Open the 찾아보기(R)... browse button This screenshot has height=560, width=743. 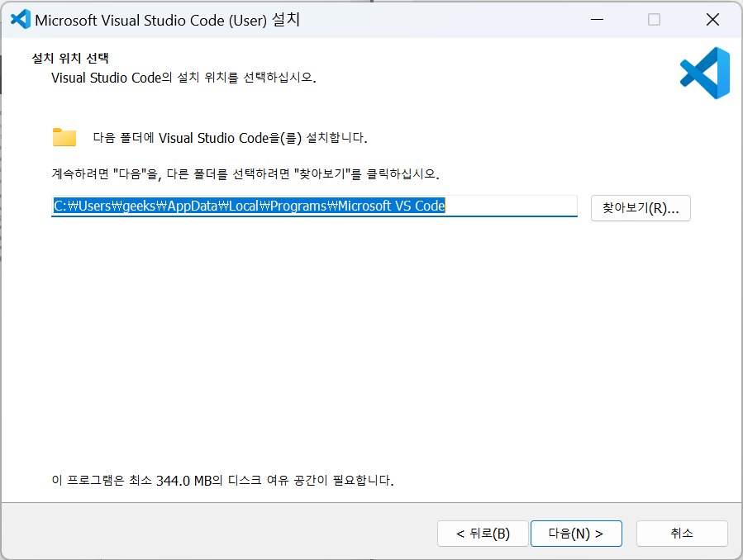(641, 208)
